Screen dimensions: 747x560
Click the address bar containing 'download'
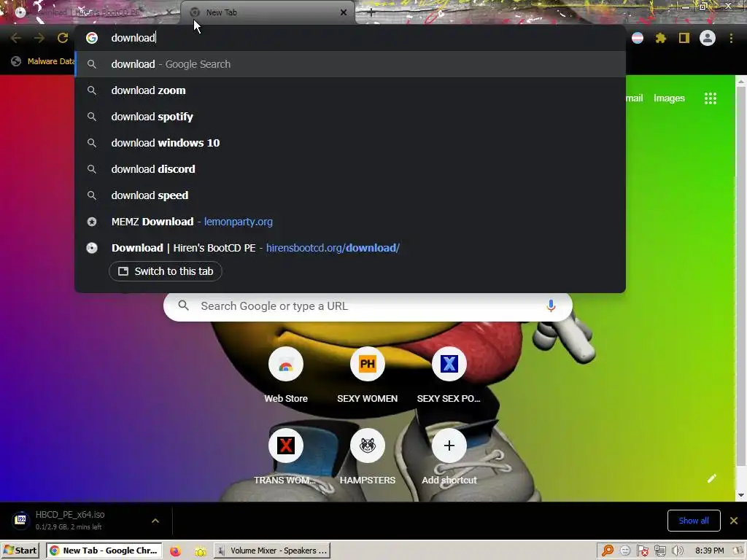tap(350, 38)
